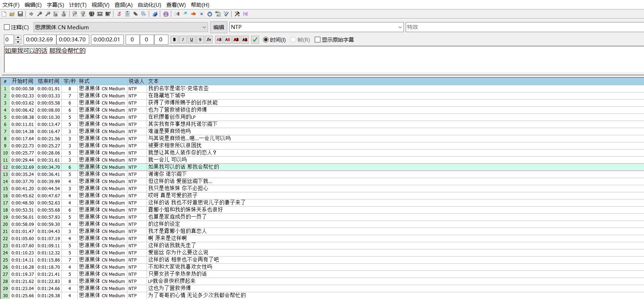
Task: Click the New subtitles icon
Action: point(4,14)
